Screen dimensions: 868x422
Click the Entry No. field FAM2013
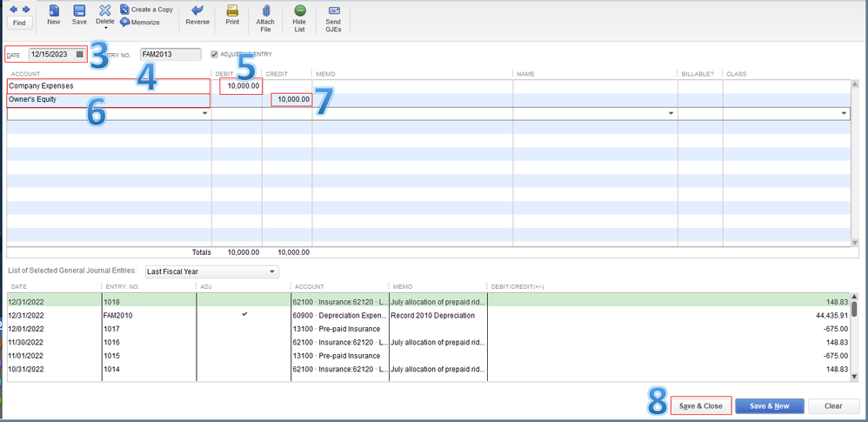pyautogui.click(x=170, y=54)
